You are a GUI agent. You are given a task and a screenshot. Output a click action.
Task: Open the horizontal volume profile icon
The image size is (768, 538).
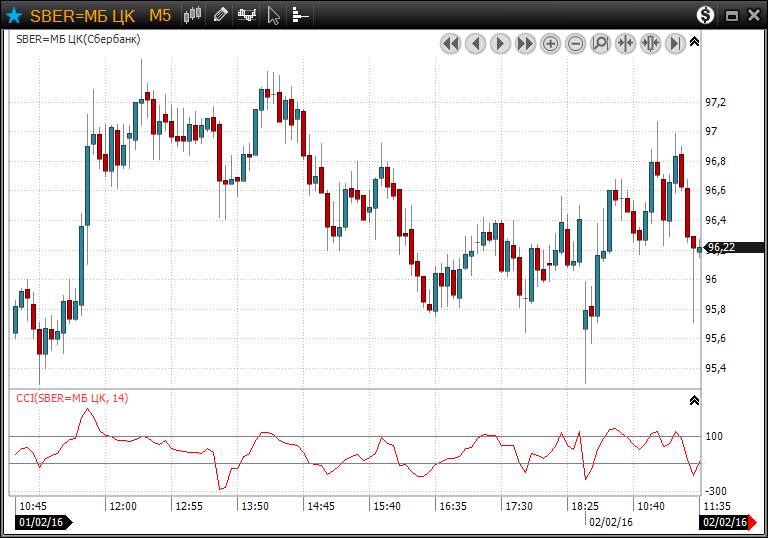pos(300,15)
